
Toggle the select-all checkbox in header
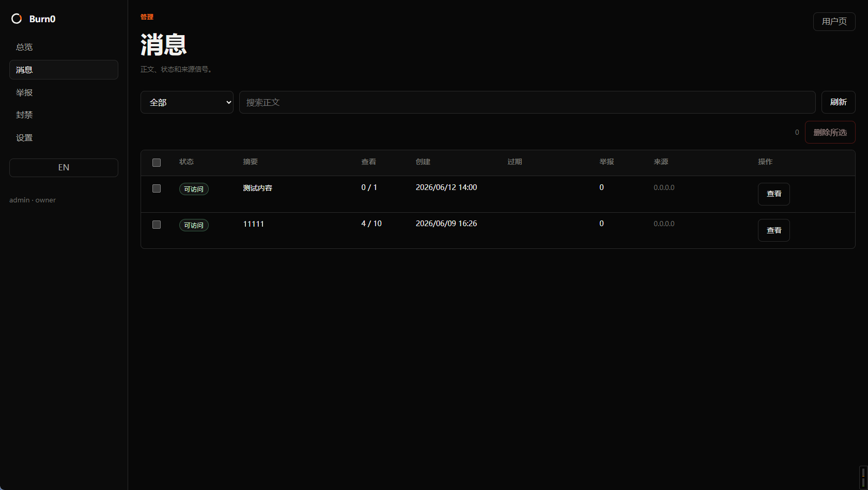(157, 163)
